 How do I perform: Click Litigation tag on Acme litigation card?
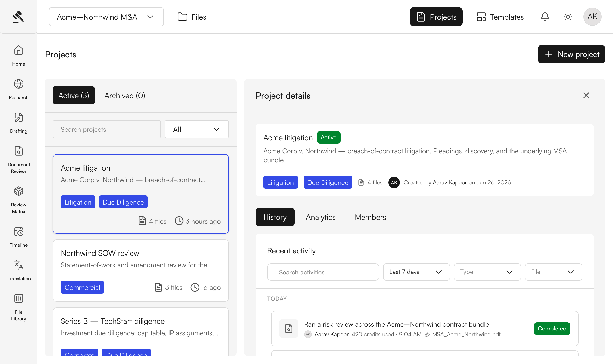click(x=78, y=202)
